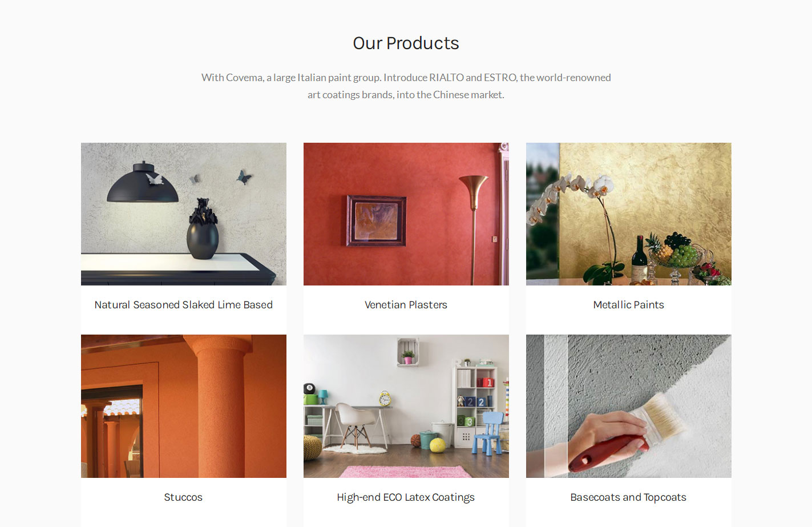This screenshot has height=527, width=812.
Task: Click the Covema introduction paragraph text
Action: 406,86
